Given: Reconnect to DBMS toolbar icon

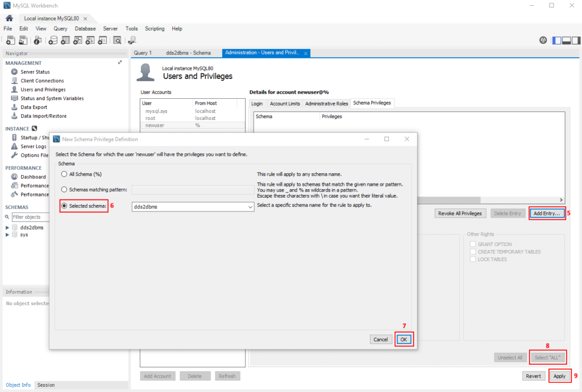Looking at the screenshot, I should coord(132,40).
